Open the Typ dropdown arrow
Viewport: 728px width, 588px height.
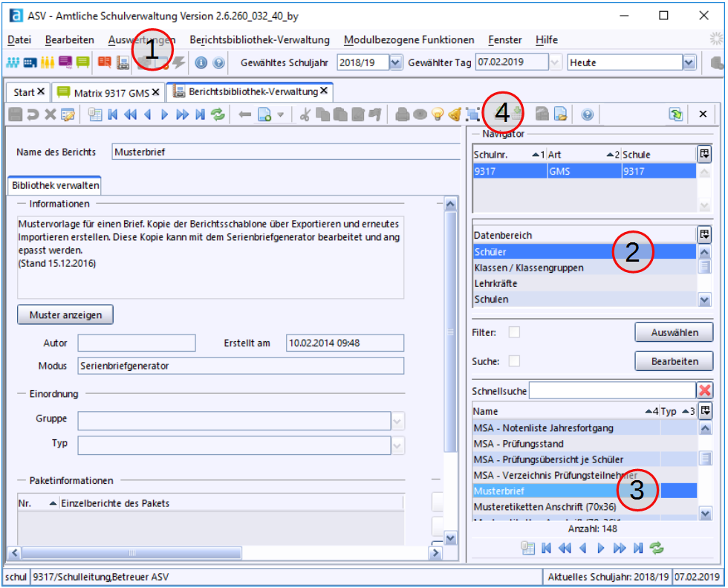point(397,446)
